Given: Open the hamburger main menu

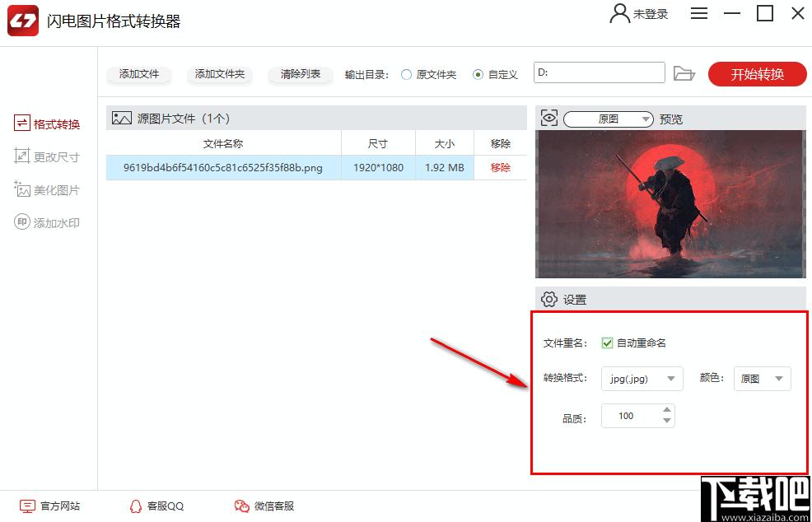Looking at the screenshot, I should (x=699, y=13).
